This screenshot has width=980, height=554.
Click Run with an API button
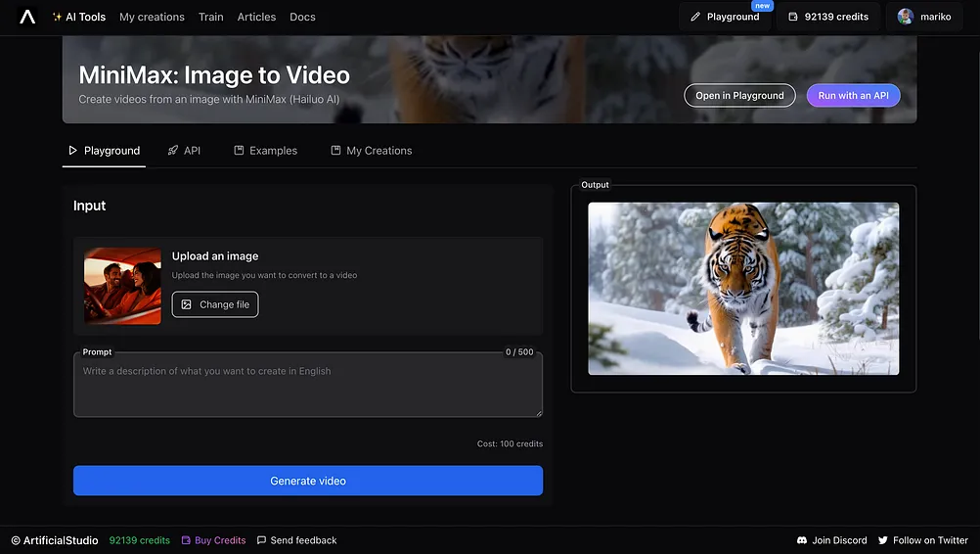853,96
